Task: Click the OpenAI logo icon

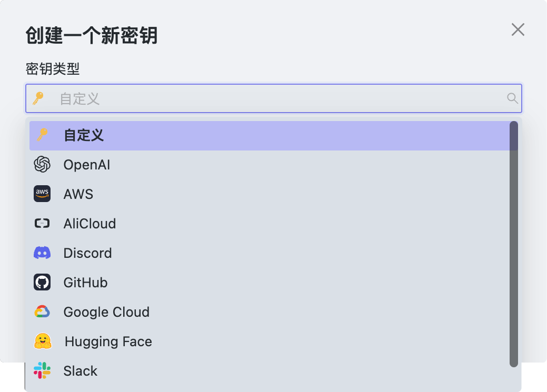Action: coord(42,165)
